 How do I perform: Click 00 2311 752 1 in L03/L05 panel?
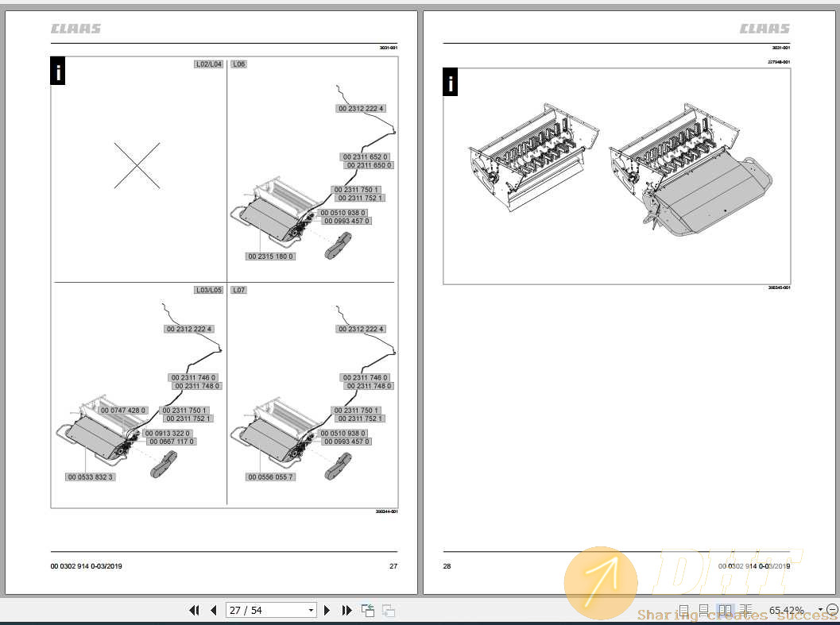pyautogui.click(x=188, y=419)
